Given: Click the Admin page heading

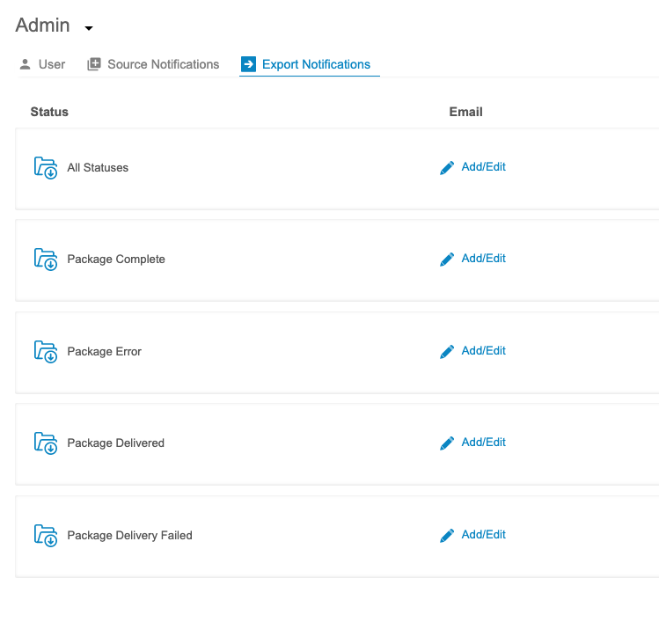Looking at the screenshot, I should 42,26.
